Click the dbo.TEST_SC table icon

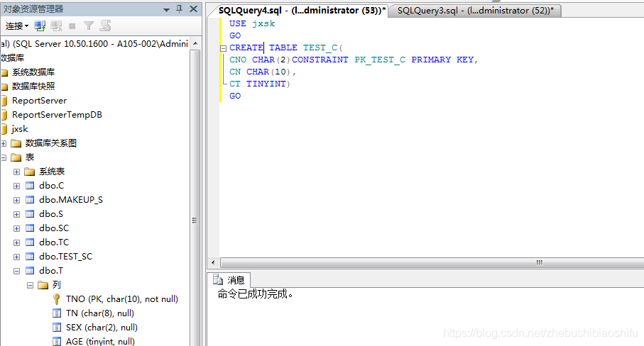[30, 257]
